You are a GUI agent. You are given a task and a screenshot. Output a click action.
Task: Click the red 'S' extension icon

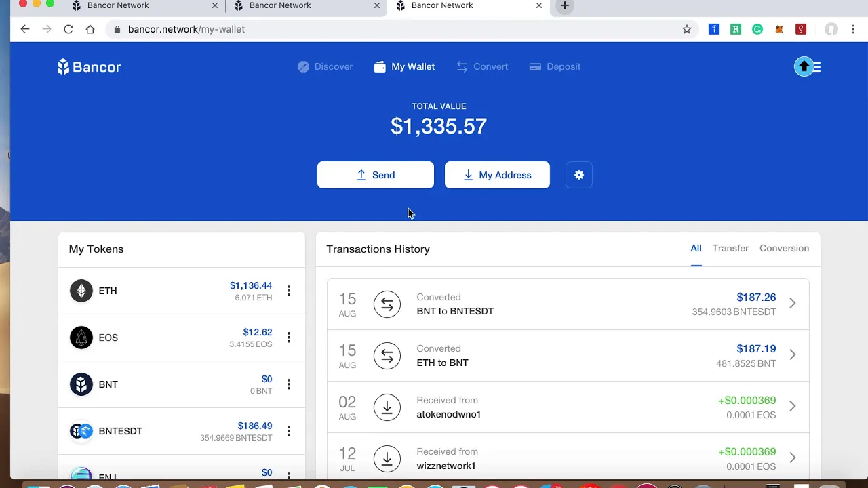pyautogui.click(x=801, y=29)
